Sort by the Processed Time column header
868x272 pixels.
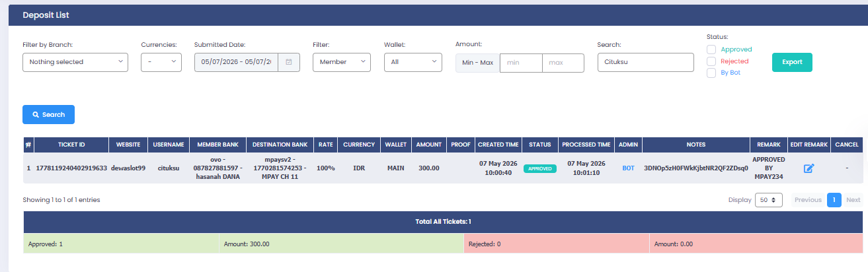[586, 145]
